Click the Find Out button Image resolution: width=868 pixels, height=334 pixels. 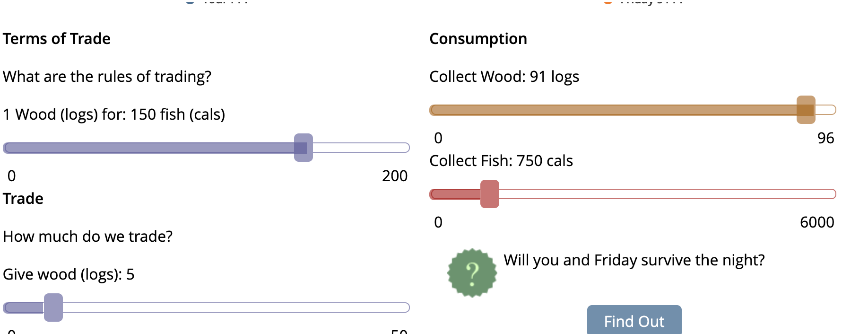(x=634, y=320)
